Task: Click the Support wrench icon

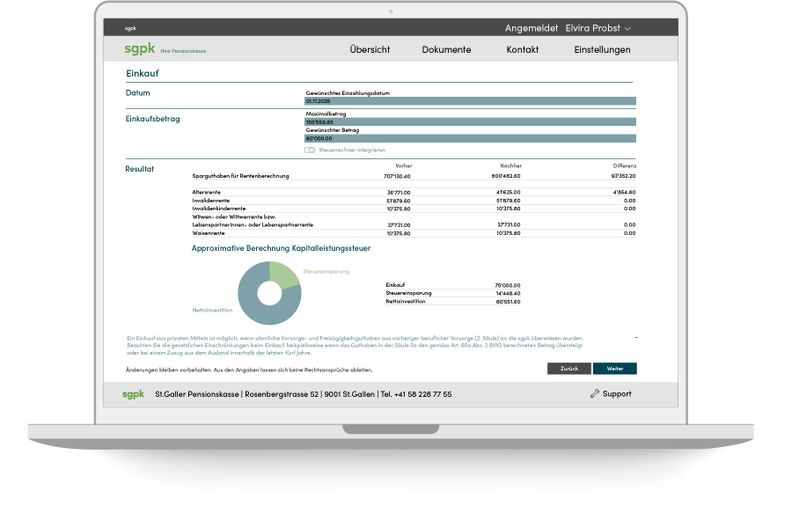Action: pos(595,394)
